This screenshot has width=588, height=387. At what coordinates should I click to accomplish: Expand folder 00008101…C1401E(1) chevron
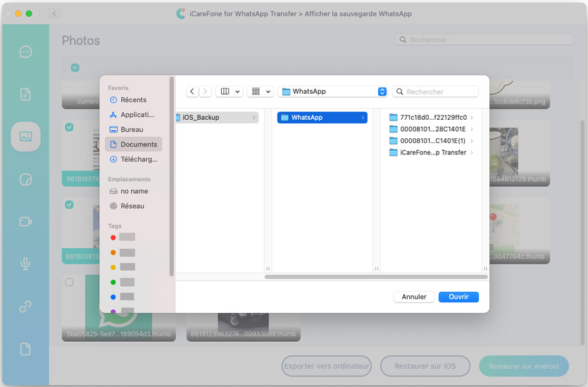[472, 141]
